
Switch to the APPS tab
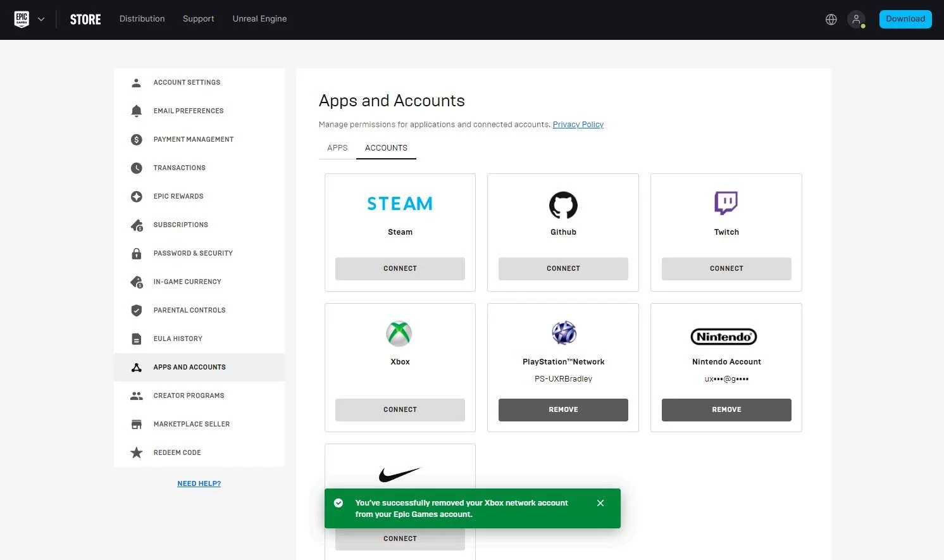click(337, 148)
